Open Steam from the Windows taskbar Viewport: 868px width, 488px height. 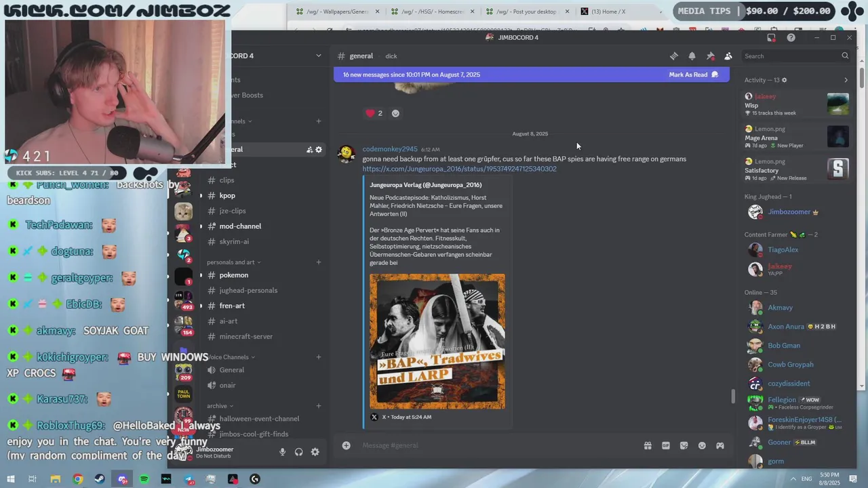pos(100,479)
